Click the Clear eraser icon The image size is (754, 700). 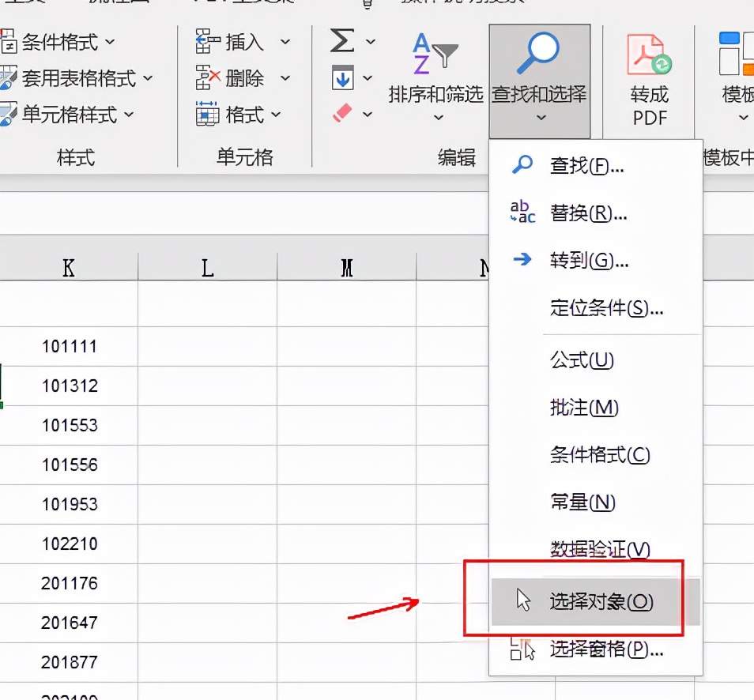[342, 114]
